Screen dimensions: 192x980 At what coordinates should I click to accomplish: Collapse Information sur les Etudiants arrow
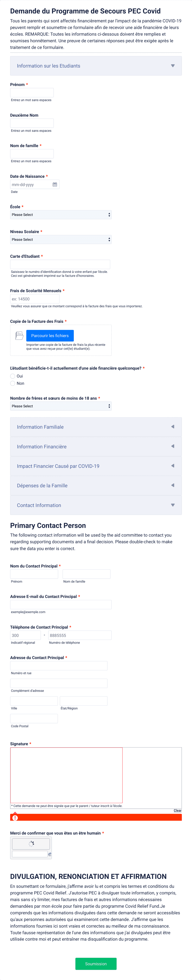[173, 66]
